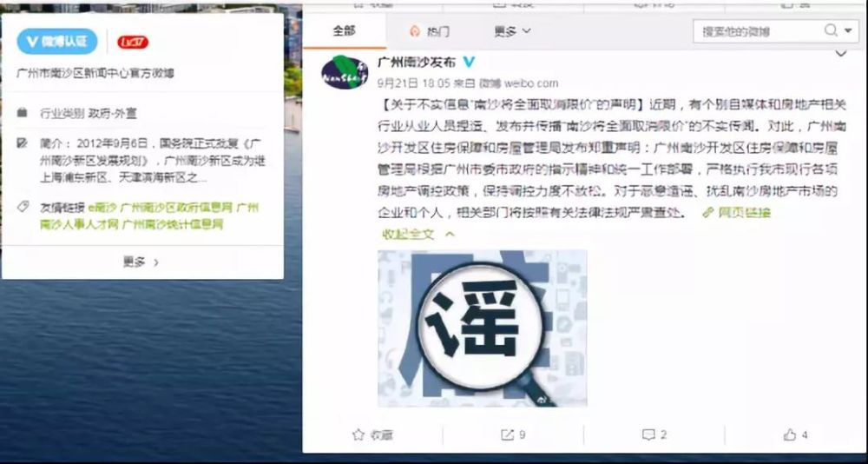Open the 更多 dropdown in the tab bar
Image resolution: width=868 pixels, height=464 pixels.
(513, 31)
